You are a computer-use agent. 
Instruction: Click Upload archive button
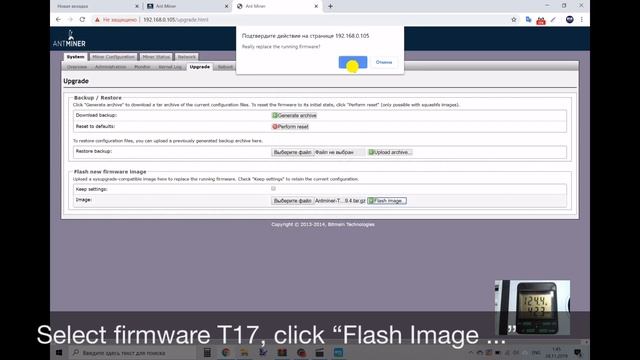390,152
